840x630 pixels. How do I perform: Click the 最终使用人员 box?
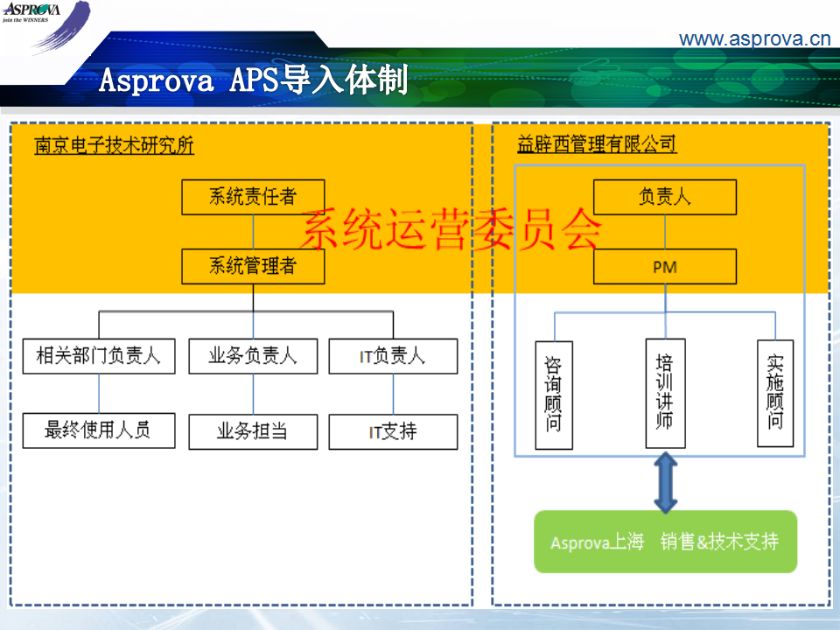(x=99, y=430)
